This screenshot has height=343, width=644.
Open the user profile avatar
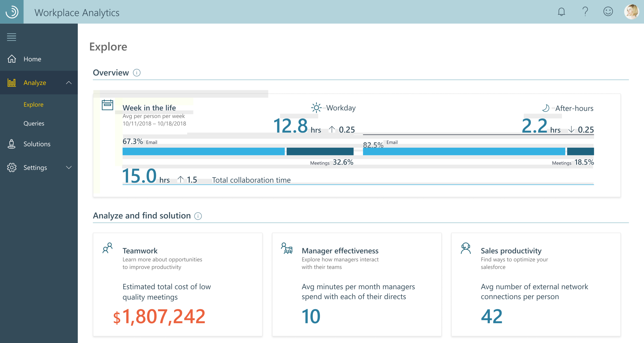click(631, 12)
